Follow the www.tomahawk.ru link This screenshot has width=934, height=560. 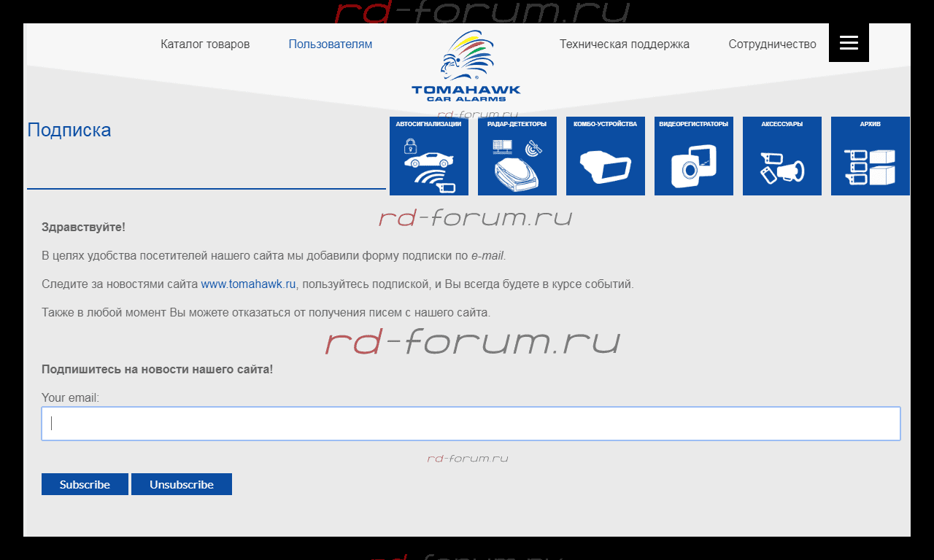248,284
